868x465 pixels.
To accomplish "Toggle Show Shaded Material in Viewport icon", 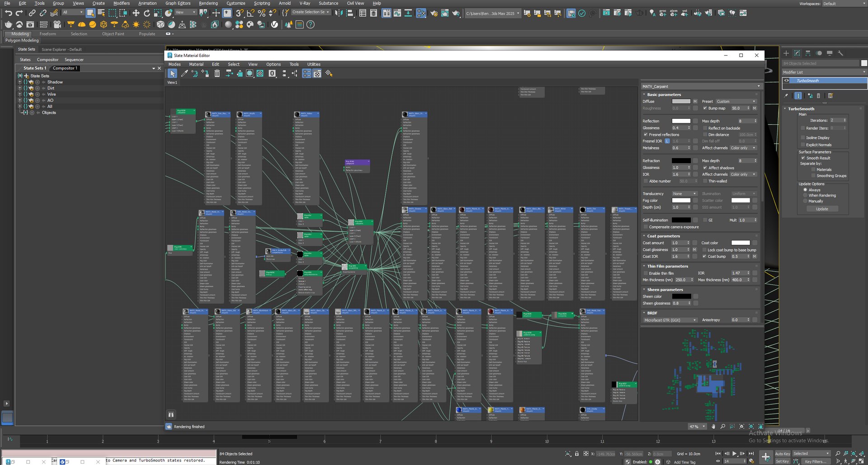I will tap(250, 73).
